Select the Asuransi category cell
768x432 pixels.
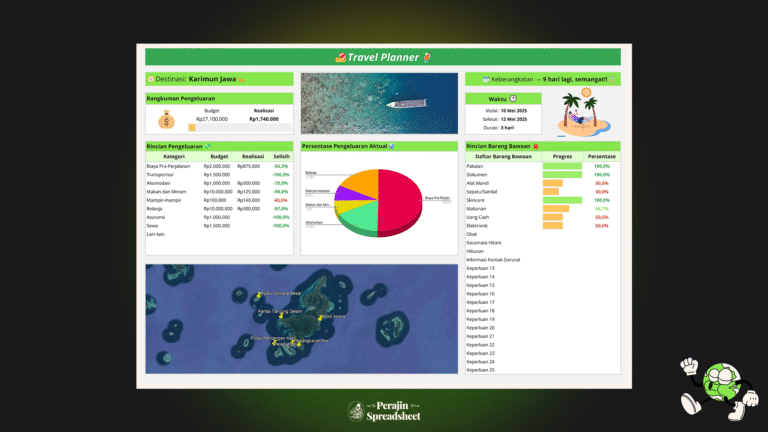[x=156, y=217]
